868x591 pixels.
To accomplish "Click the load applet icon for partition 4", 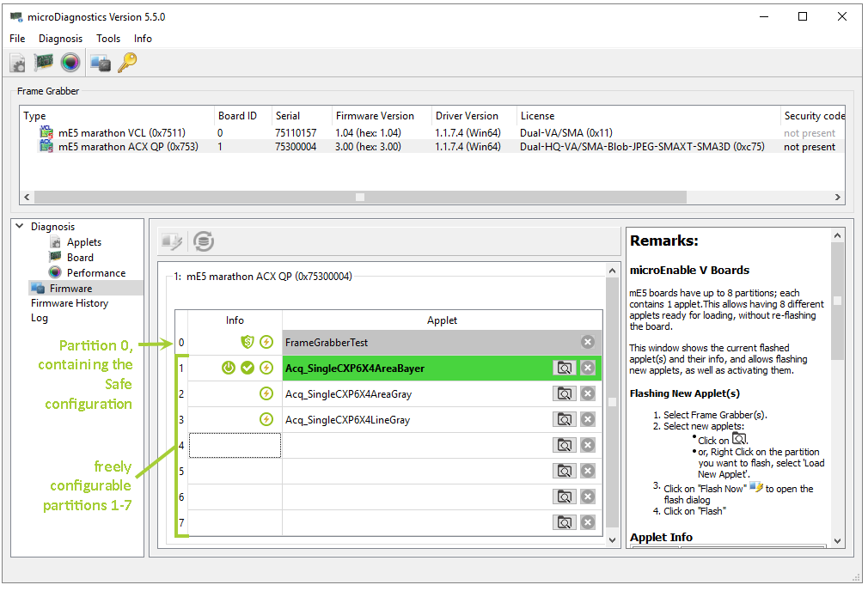I will 565,445.
